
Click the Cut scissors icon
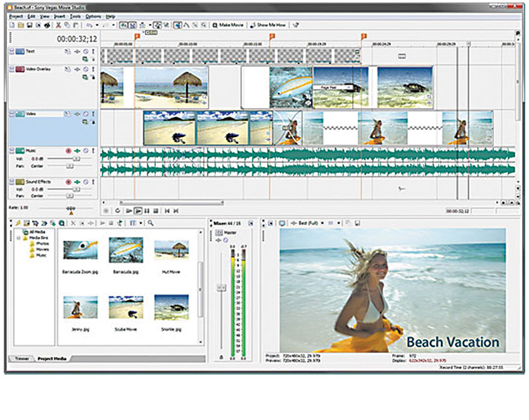click(58, 25)
